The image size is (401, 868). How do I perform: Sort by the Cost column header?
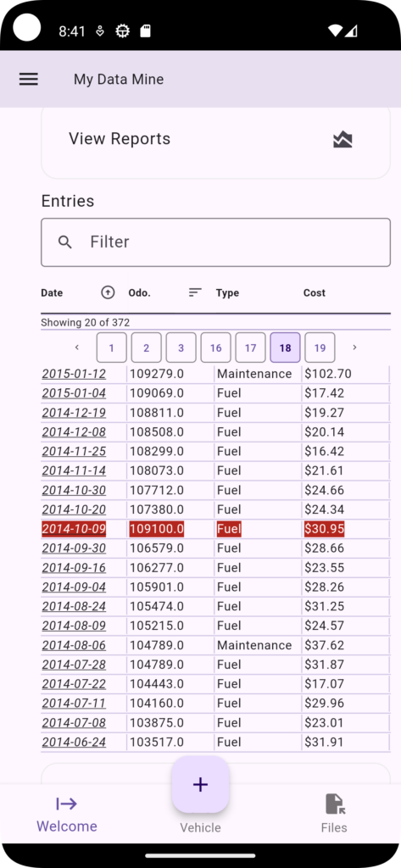(314, 292)
